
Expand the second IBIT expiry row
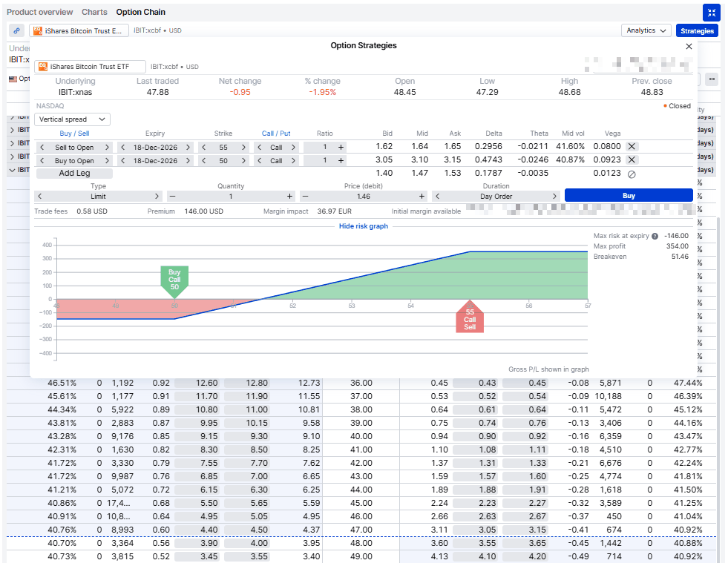click(x=12, y=130)
